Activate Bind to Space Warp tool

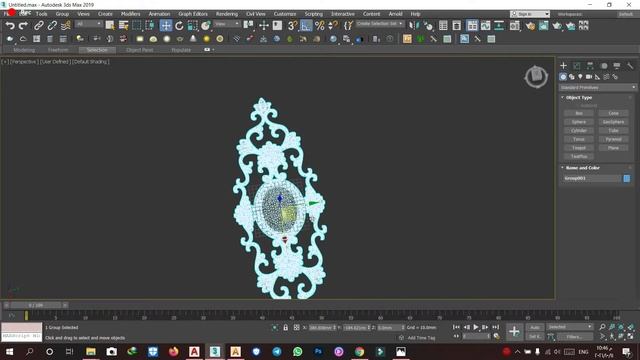[65, 26]
